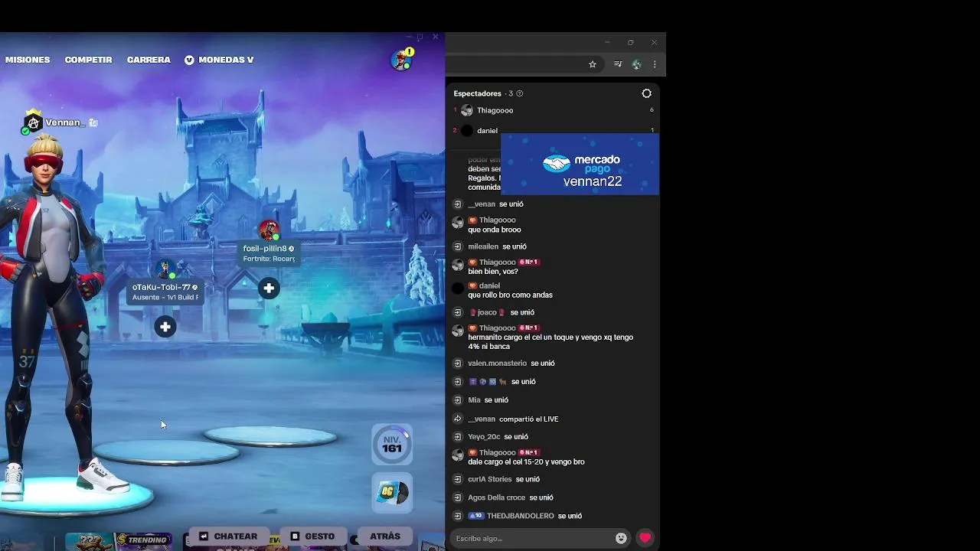Viewport: 980px width, 551px height.
Task: Click the CHATEAR button
Action: point(228,536)
